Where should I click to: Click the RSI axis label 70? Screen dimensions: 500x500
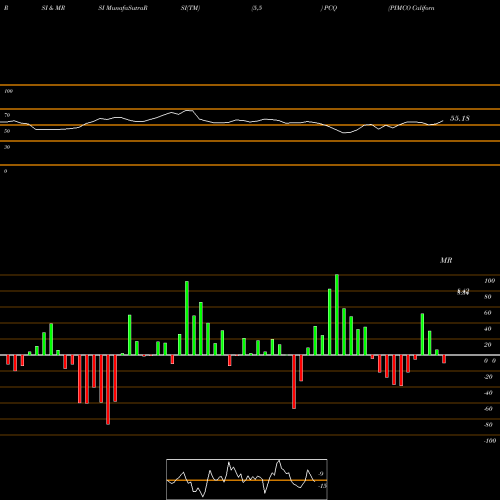pyautogui.click(x=7, y=115)
